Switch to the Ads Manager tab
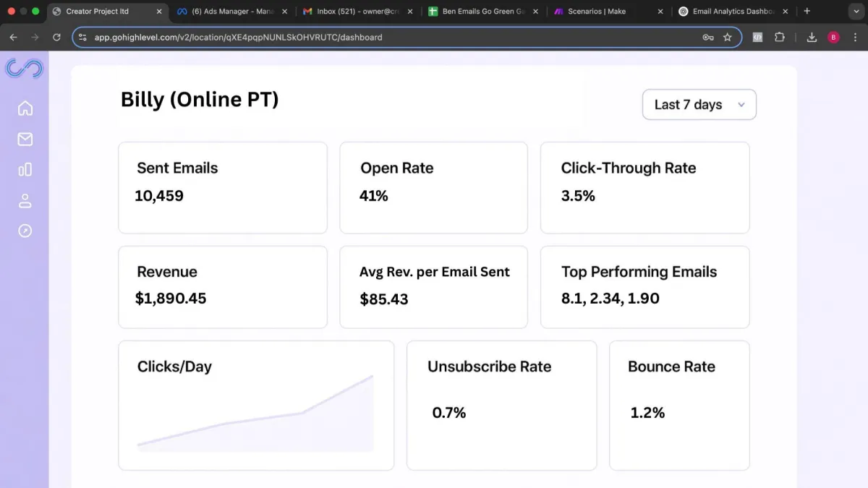 [x=228, y=12]
